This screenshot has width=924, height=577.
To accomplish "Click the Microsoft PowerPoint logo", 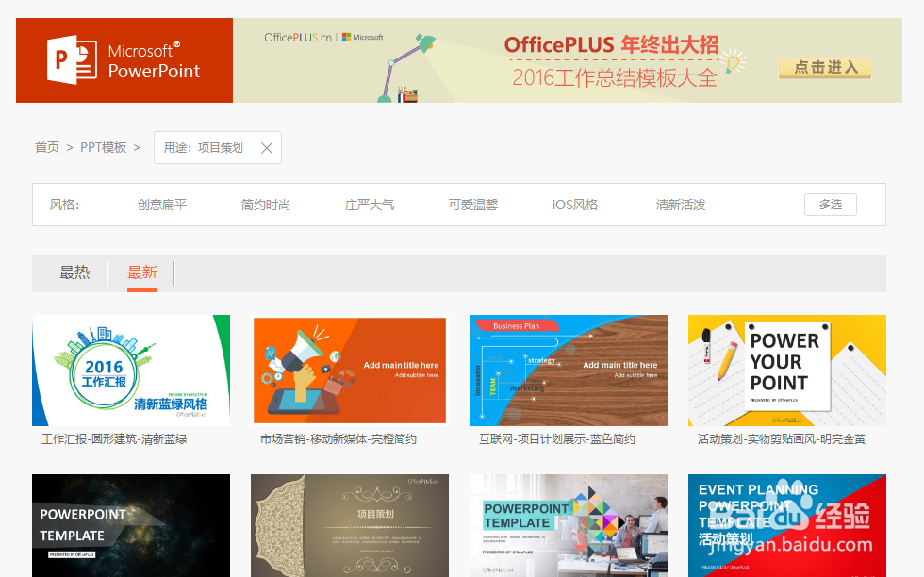I will pos(124,60).
